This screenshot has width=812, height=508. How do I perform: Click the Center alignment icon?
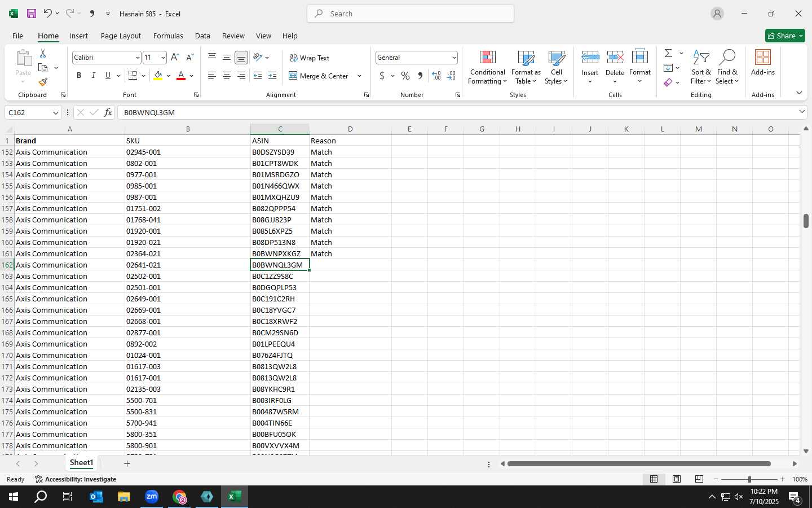[226, 76]
